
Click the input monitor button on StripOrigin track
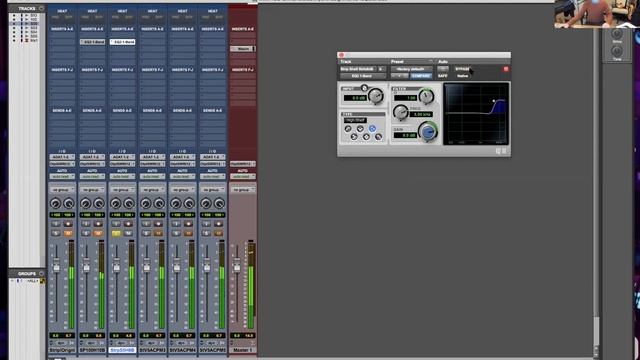pos(56,224)
